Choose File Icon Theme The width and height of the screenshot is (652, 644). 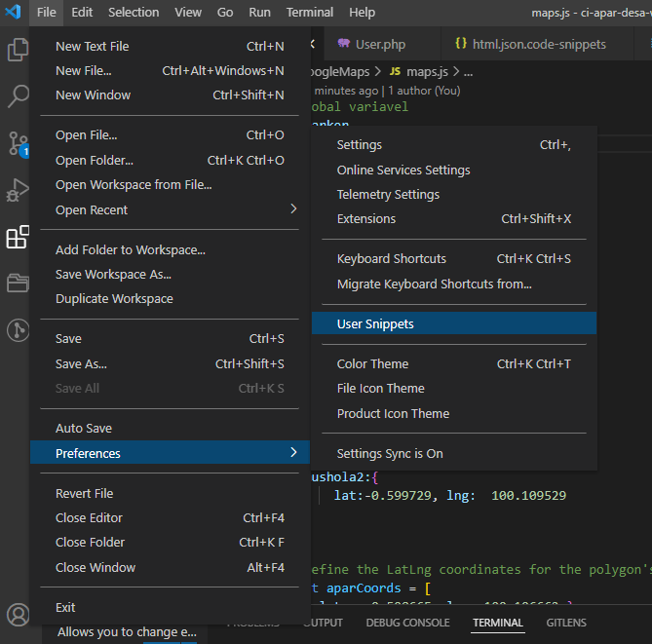click(454, 389)
